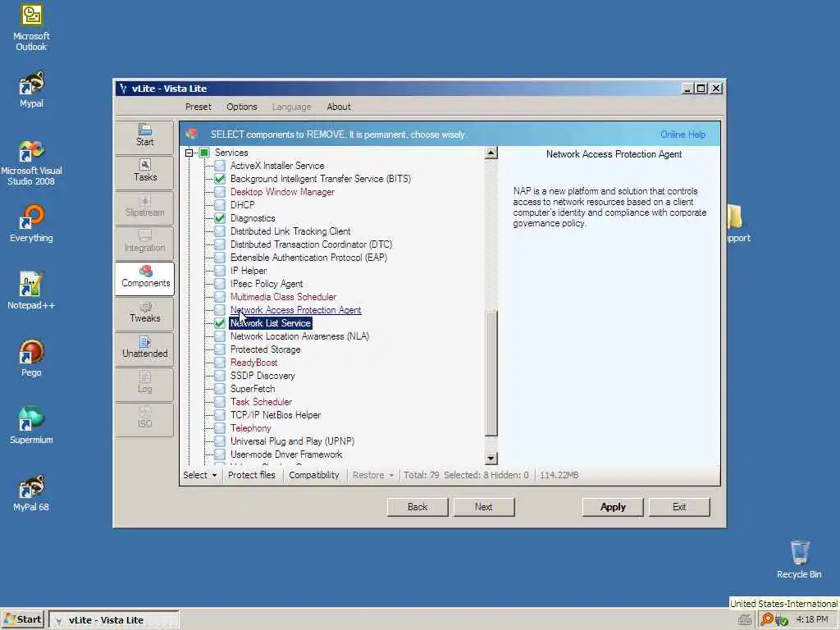The height and width of the screenshot is (630, 840).
Task: Click the Apply button
Action: coord(613,507)
